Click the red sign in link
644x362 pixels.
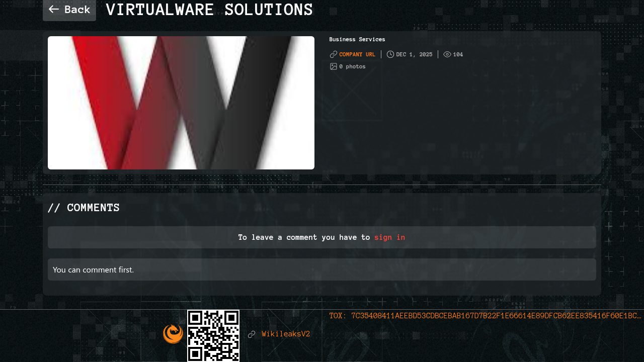click(389, 237)
